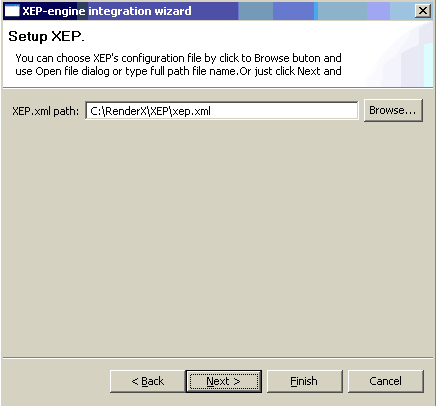Click the C:\RenderX portion of the path

pos(119,111)
